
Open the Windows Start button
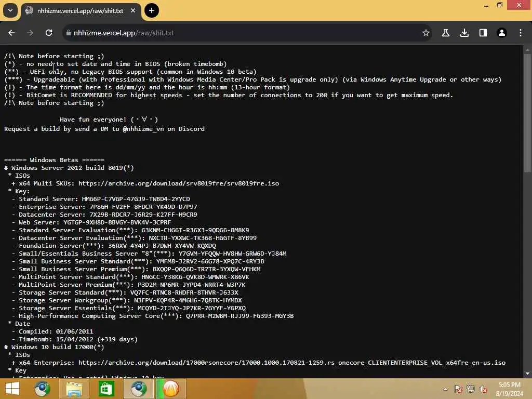click(x=12, y=389)
